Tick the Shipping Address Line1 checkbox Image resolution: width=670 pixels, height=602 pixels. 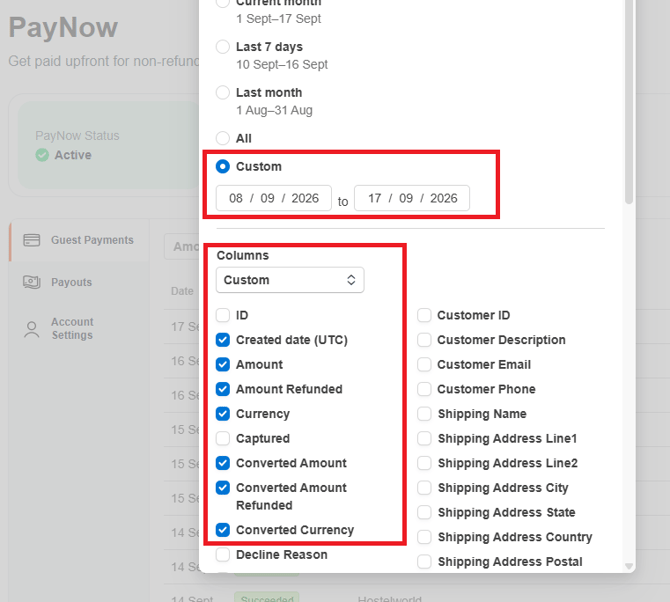coord(424,438)
